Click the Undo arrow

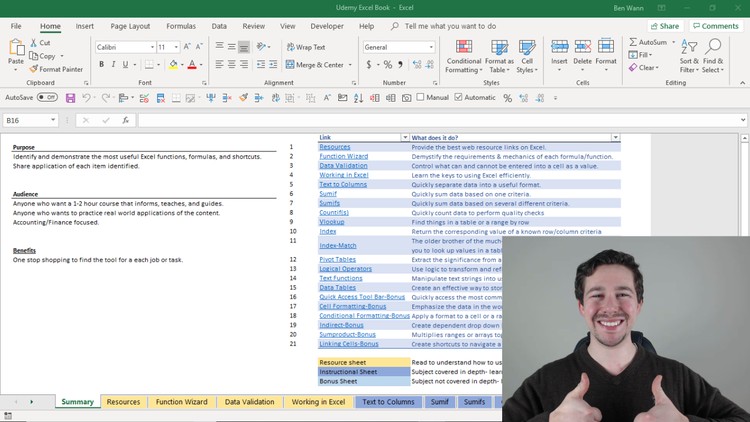coord(86,98)
